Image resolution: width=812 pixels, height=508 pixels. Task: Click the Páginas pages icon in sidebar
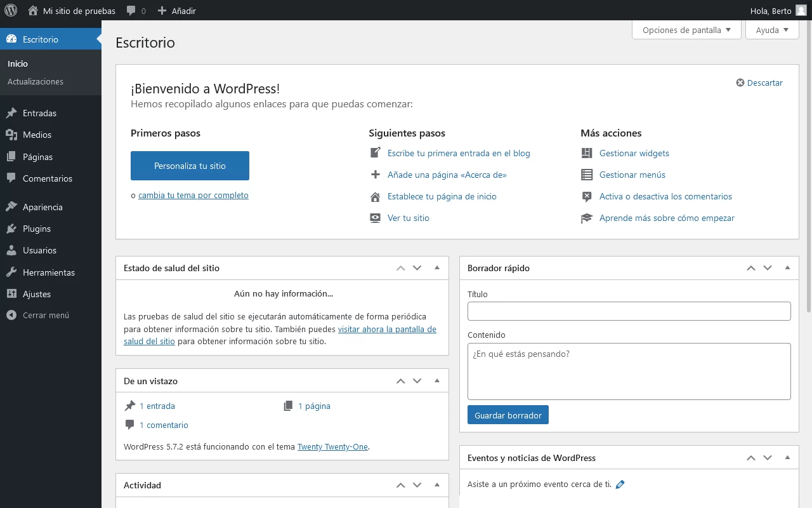point(11,157)
